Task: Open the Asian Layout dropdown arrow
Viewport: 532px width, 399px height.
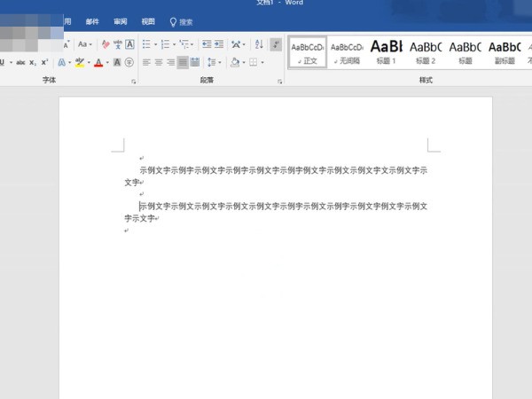Action: coord(244,44)
